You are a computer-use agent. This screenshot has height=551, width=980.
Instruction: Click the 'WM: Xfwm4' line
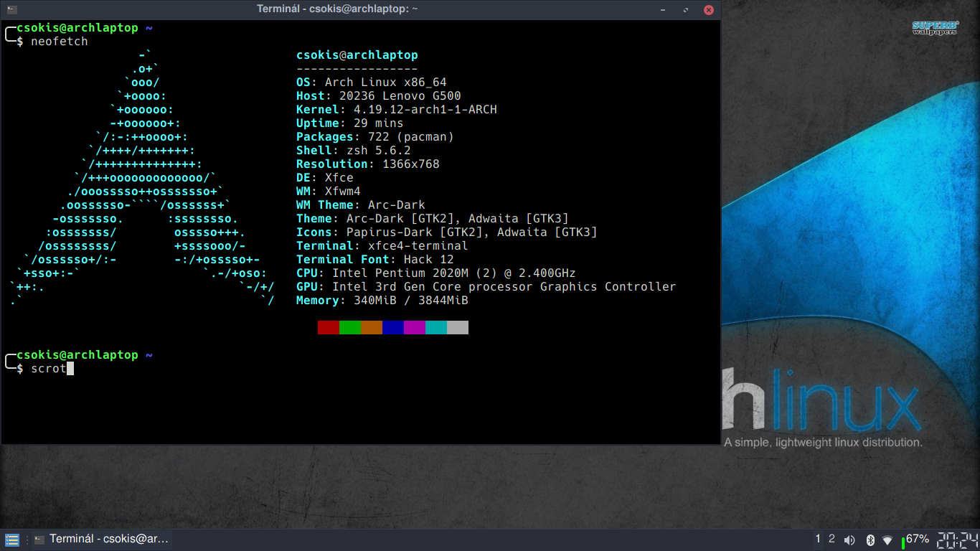tap(329, 192)
